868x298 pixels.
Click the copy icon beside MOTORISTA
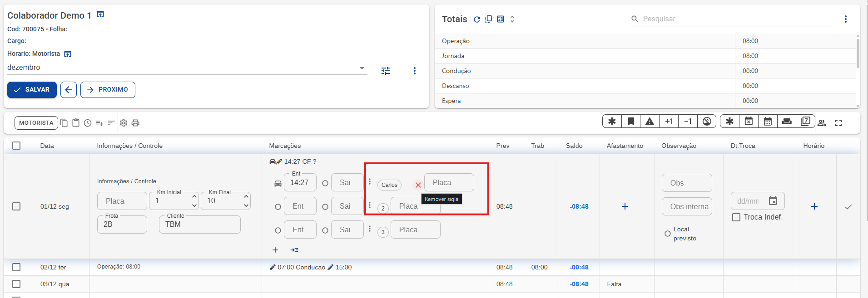64,123
